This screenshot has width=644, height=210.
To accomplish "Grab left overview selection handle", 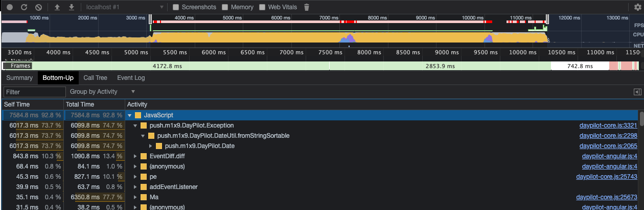I will click(151, 19).
